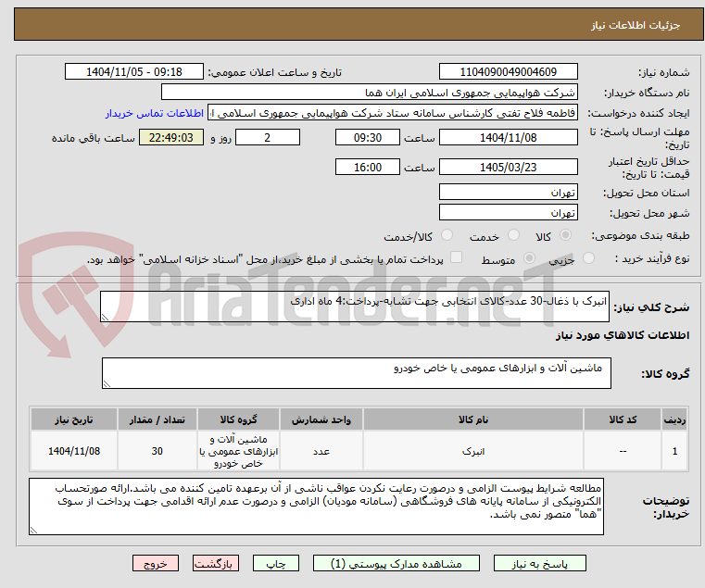Click the انبرک item name cell
The image size is (705, 588).
(473, 451)
